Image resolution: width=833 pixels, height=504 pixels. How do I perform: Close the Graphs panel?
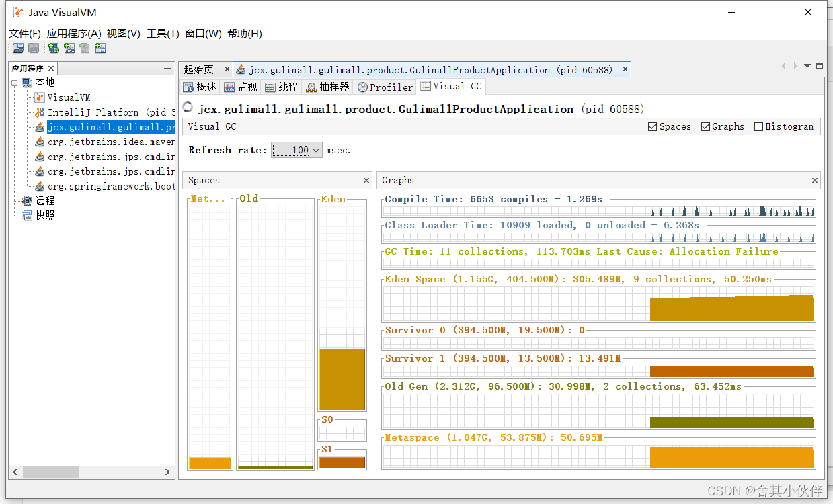815,180
